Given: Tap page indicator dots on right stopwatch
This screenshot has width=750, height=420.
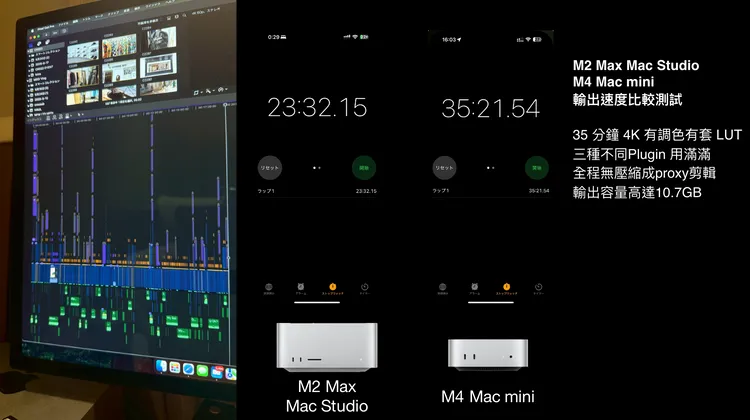Looking at the screenshot, I should pos(490,168).
